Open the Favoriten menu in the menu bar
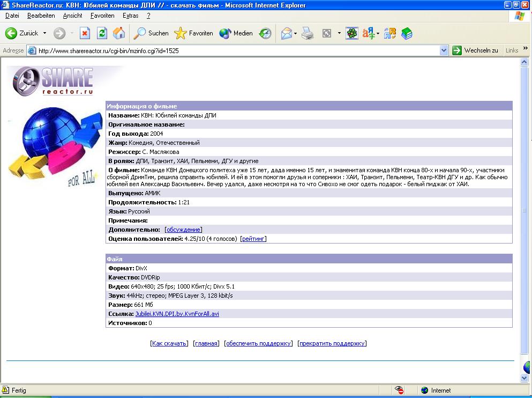 pyautogui.click(x=102, y=16)
